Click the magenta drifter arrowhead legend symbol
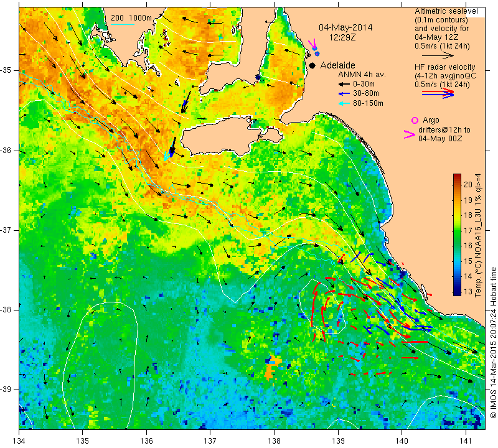498x448 pixels. pos(410,134)
